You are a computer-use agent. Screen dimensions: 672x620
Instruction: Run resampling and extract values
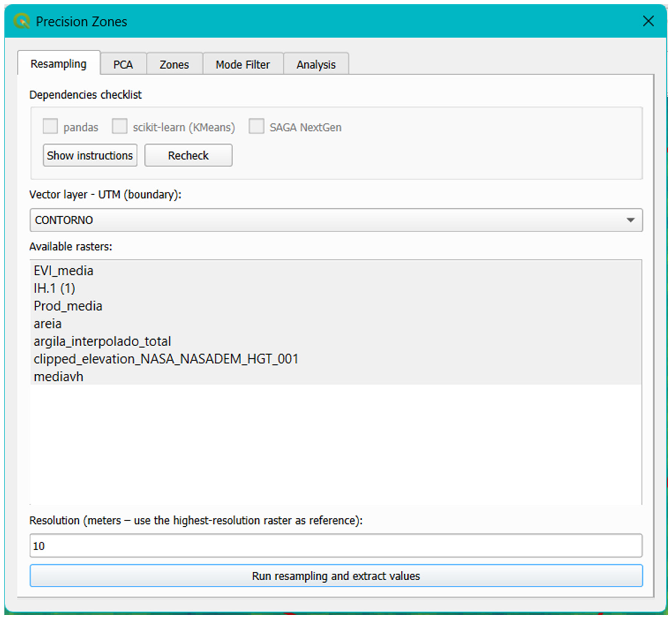click(336, 576)
